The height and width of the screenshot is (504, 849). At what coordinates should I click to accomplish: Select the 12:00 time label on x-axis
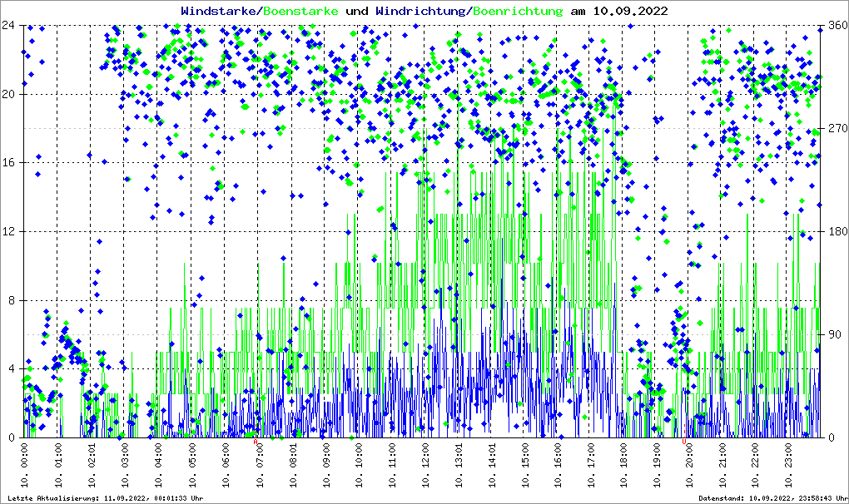(425, 467)
